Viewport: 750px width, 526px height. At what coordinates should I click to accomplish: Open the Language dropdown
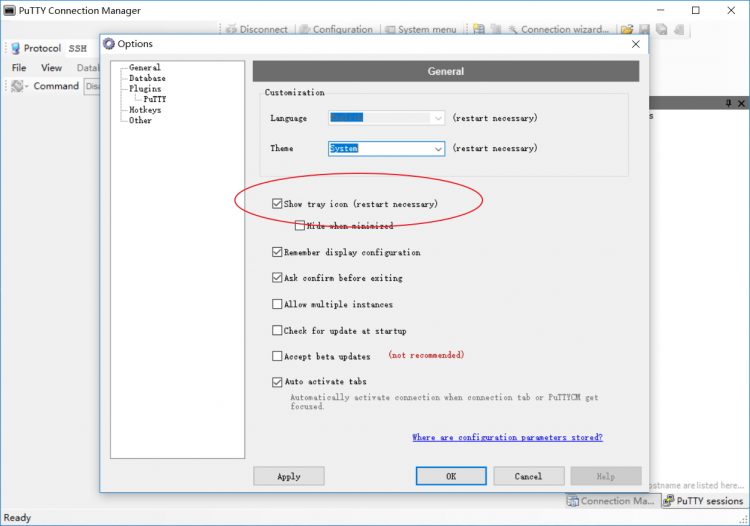(437, 118)
